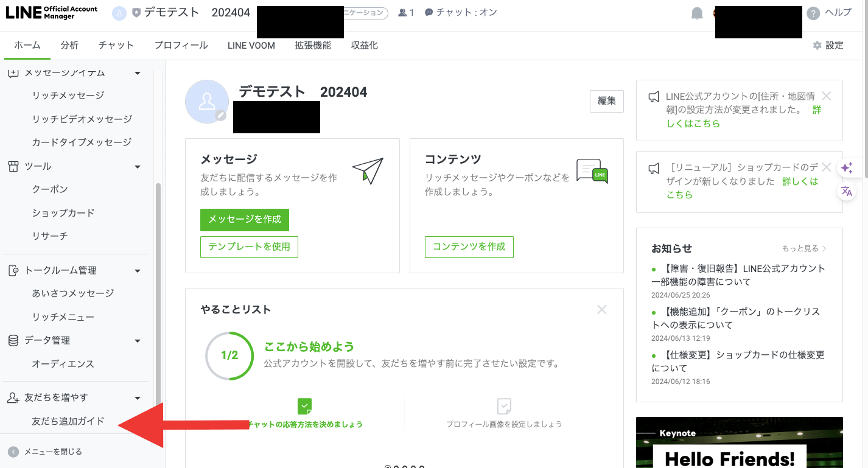This screenshot has width=868, height=468.
Task: Select 友だち追加ガイド in sidebar
Action: click(x=68, y=421)
